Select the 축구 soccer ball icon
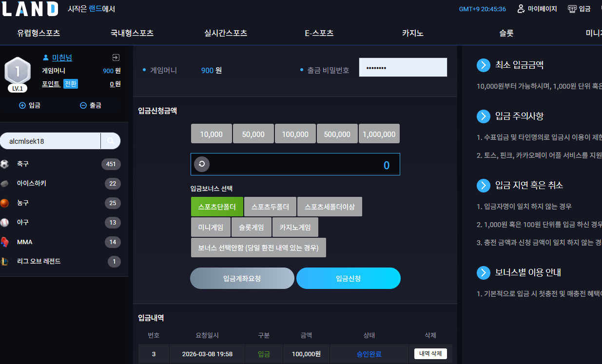Viewport: 602px width, 364px height. [x=5, y=164]
